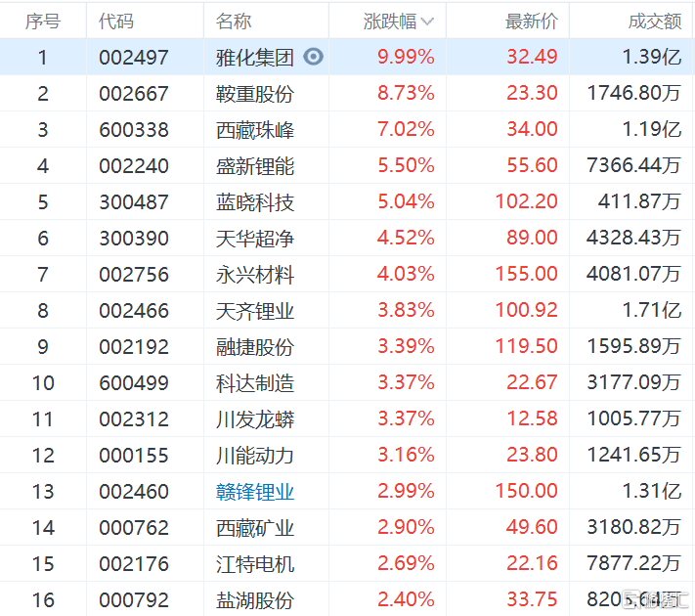Viewport: 695px width, 616px height.
Task: Click stock code 000762
Action: (x=134, y=528)
